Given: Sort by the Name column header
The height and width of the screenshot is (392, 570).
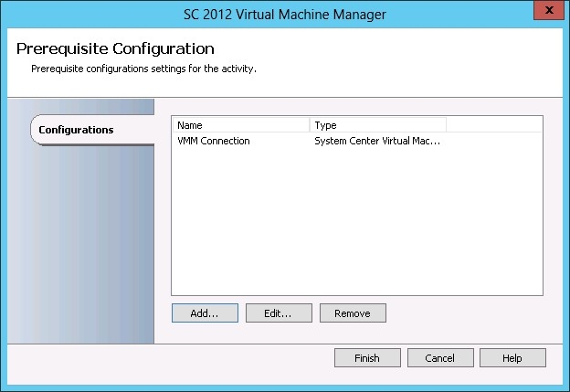Looking at the screenshot, I should click(240, 125).
